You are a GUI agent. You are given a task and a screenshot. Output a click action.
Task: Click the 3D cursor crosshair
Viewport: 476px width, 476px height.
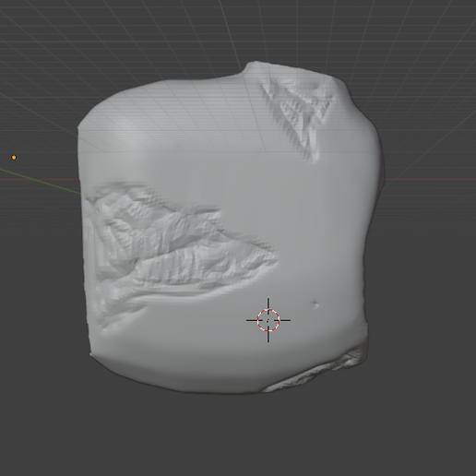268,320
